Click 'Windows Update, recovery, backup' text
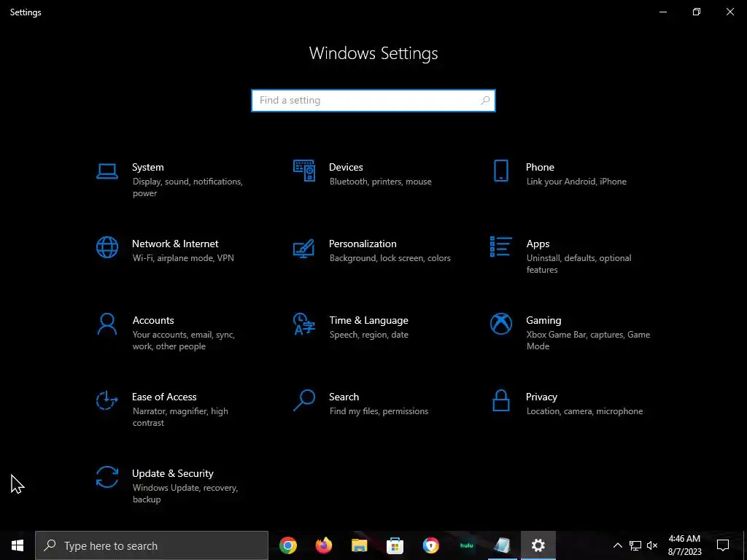 tap(185, 494)
